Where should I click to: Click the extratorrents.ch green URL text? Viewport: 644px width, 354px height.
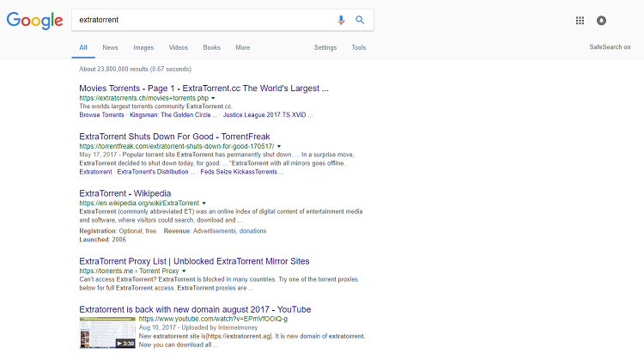coord(143,98)
